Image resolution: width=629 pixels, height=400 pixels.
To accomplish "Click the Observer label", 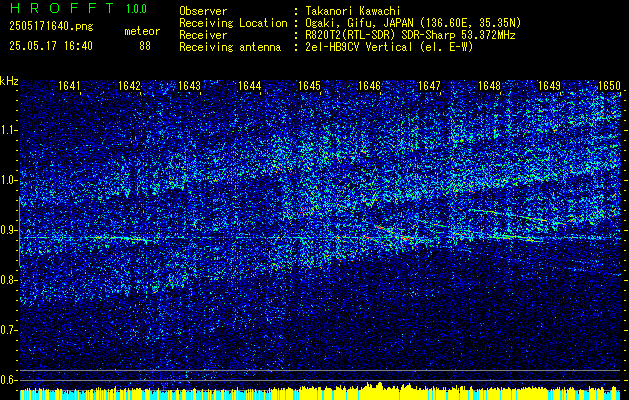I will click(x=203, y=11).
